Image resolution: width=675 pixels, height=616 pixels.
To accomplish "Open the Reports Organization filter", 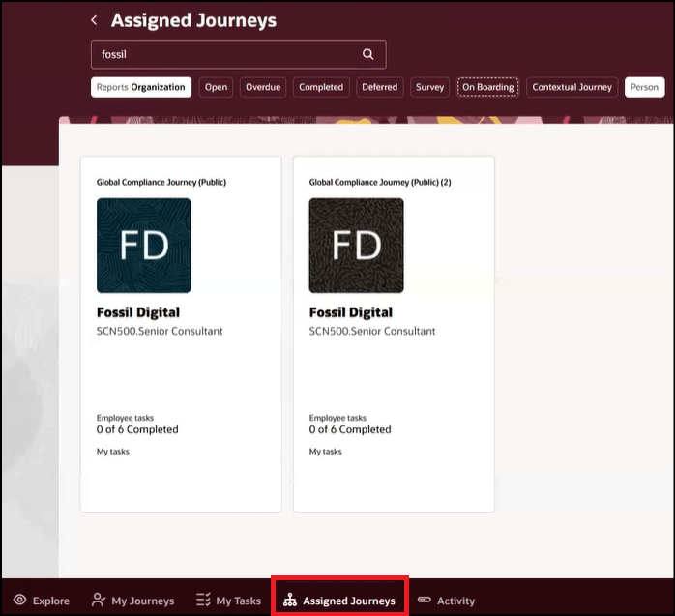I will pos(141,87).
